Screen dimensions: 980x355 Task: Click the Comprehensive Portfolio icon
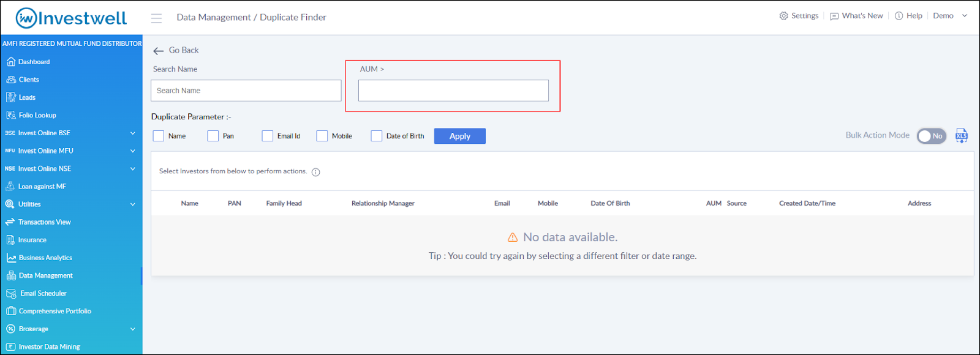(x=11, y=311)
